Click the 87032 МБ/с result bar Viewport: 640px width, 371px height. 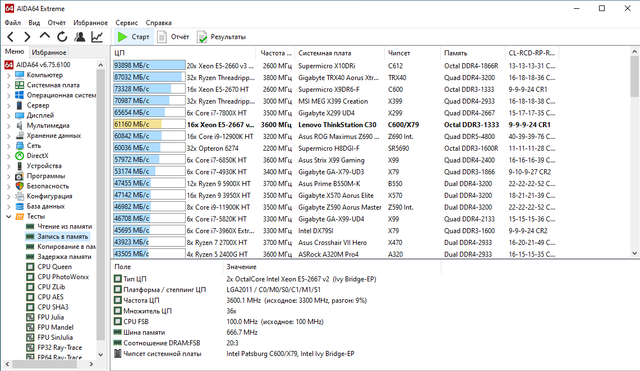(149, 78)
